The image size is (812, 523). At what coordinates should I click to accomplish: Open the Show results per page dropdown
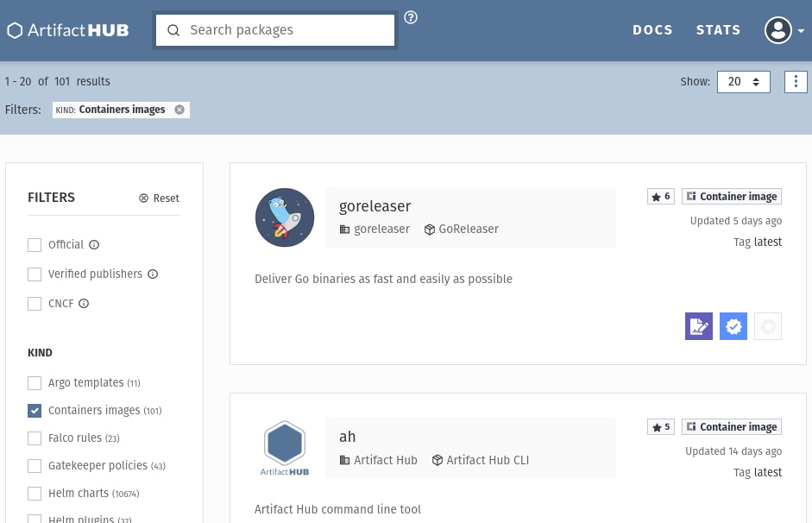[x=743, y=82]
